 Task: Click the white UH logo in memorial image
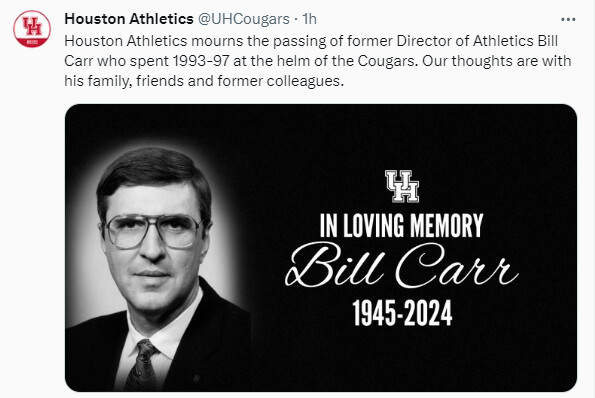click(x=402, y=186)
